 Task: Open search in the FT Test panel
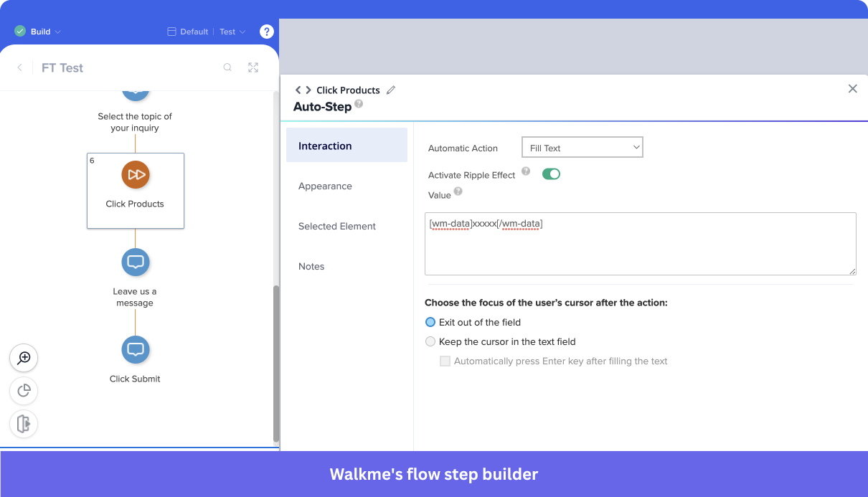(x=227, y=67)
